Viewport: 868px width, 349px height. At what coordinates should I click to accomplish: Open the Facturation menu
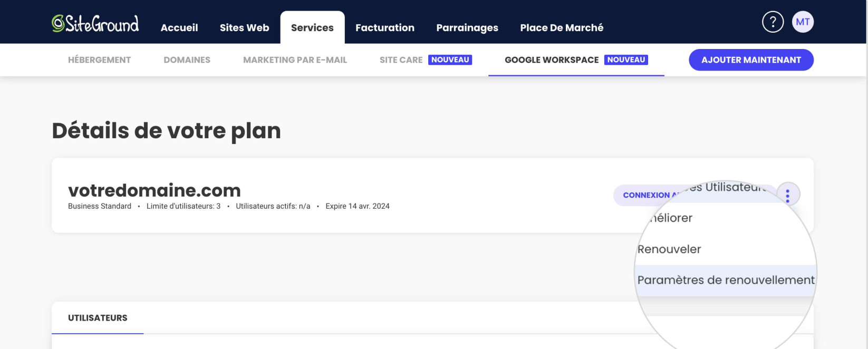pyautogui.click(x=385, y=27)
